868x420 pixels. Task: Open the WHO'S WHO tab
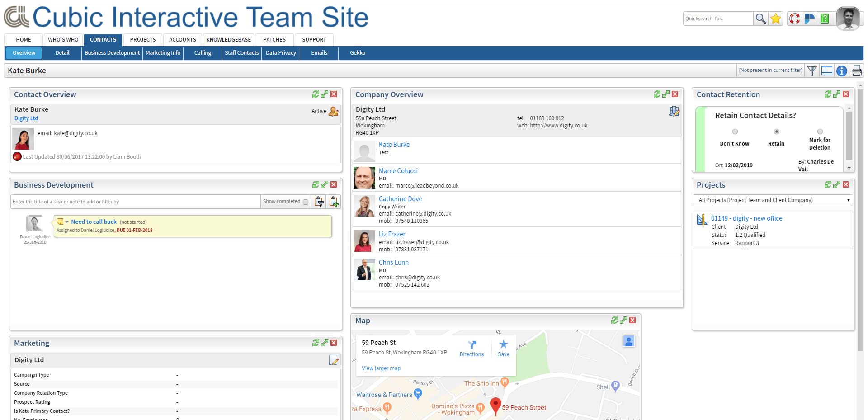63,40
